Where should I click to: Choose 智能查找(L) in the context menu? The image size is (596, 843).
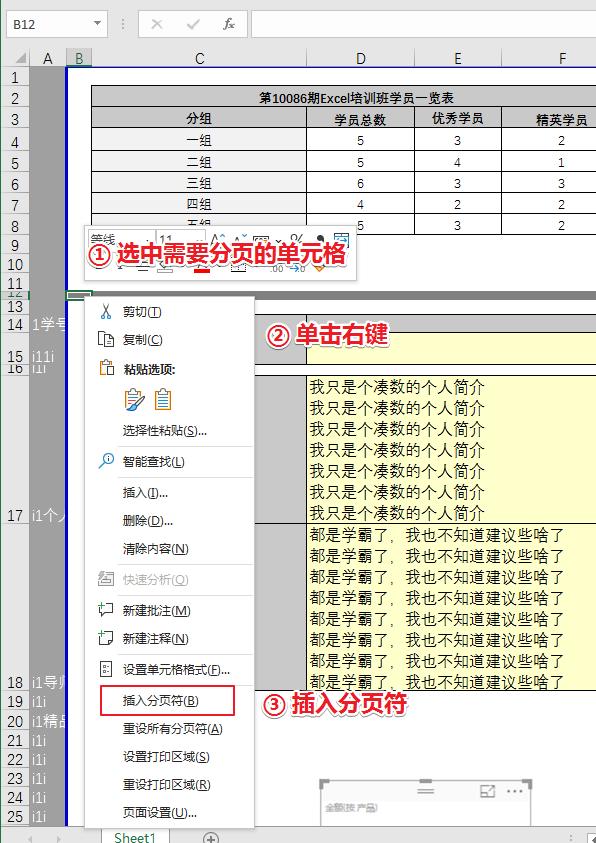click(x=169, y=462)
